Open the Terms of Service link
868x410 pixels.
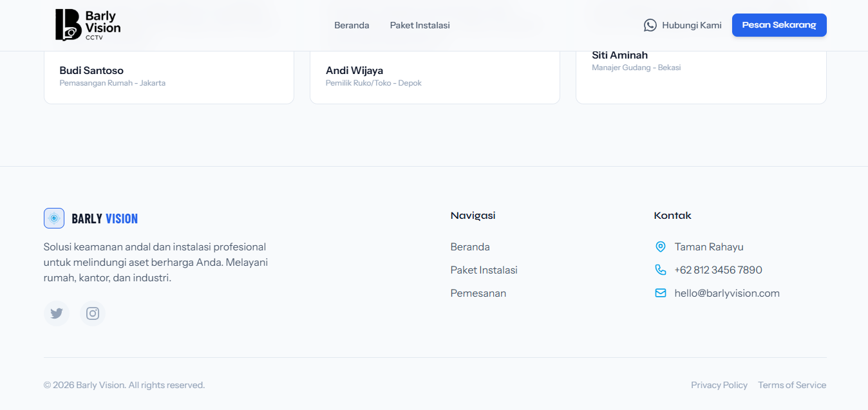point(792,385)
